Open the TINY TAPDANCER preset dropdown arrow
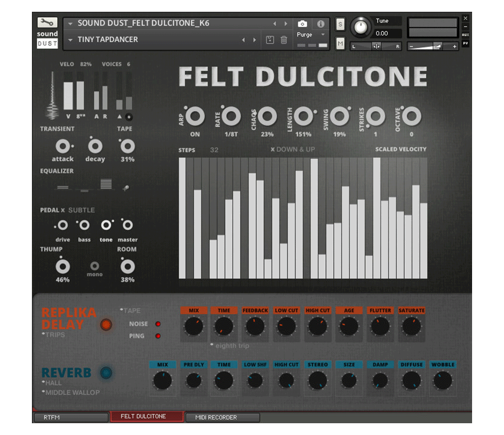Image resolution: width=504 pixels, height=435 pixels. click(x=70, y=40)
